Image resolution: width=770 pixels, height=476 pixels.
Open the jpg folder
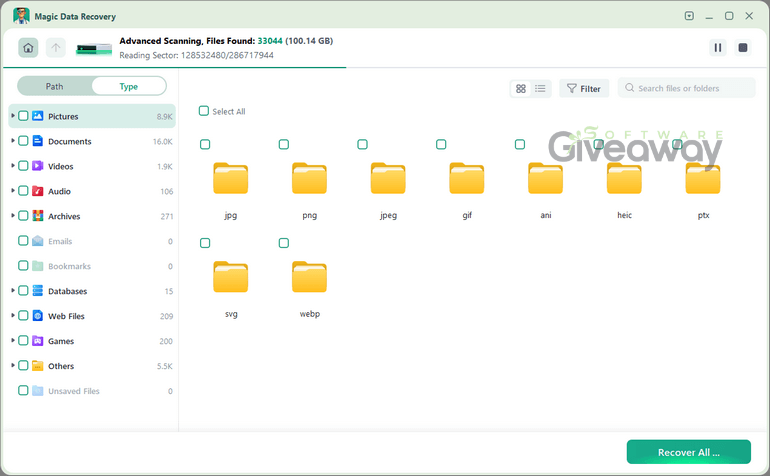pyautogui.click(x=230, y=178)
